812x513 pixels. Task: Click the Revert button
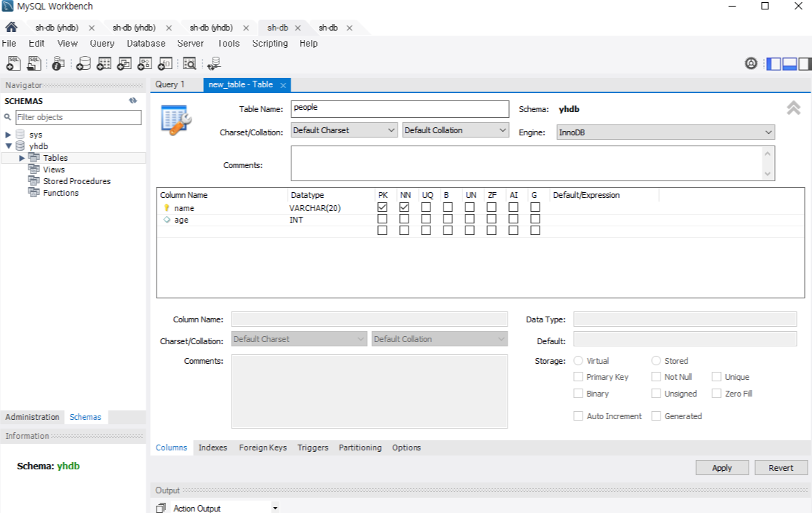[781, 468]
